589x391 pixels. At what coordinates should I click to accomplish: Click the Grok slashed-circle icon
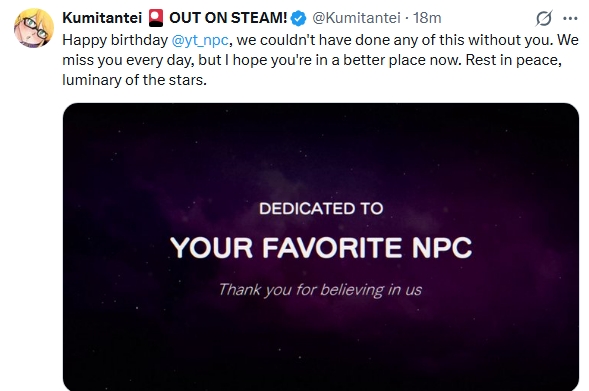pyautogui.click(x=544, y=18)
